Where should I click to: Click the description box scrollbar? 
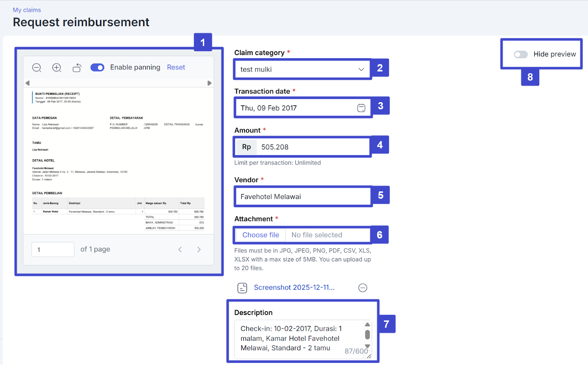367,335
